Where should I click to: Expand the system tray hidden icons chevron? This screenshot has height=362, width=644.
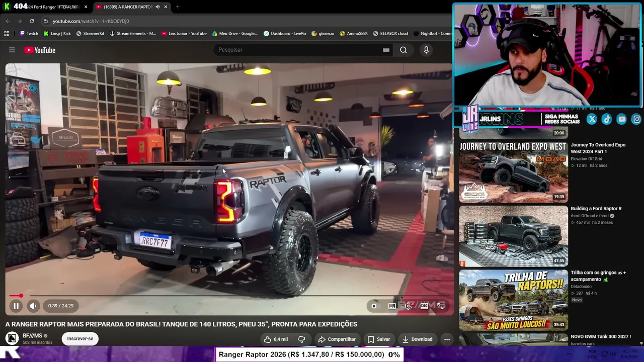tap(569, 354)
